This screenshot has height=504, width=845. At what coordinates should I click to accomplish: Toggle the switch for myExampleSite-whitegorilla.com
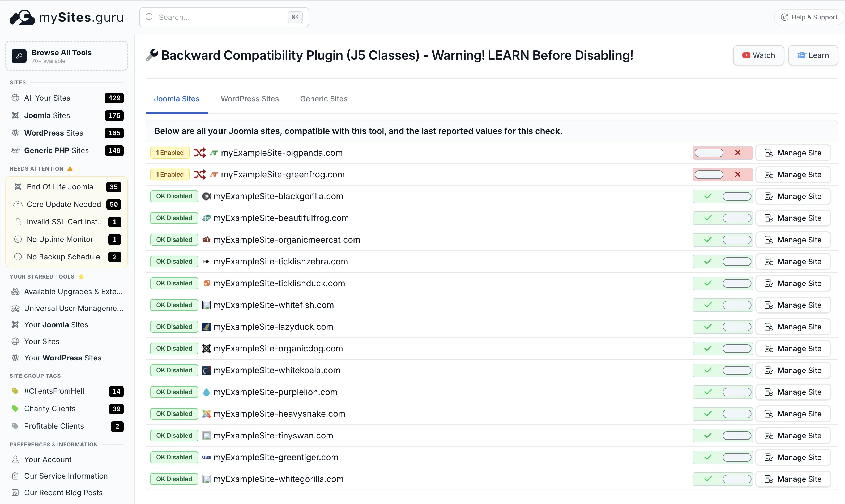click(x=737, y=479)
